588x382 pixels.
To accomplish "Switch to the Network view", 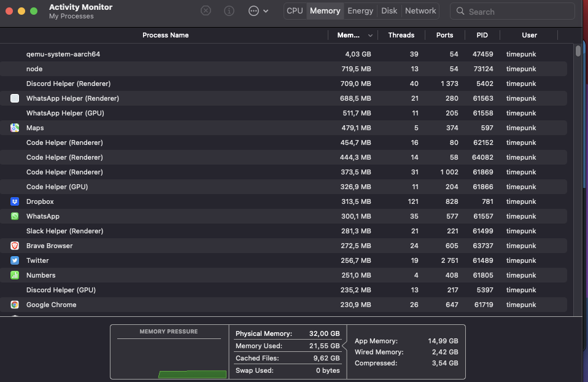I will pos(420,10).
